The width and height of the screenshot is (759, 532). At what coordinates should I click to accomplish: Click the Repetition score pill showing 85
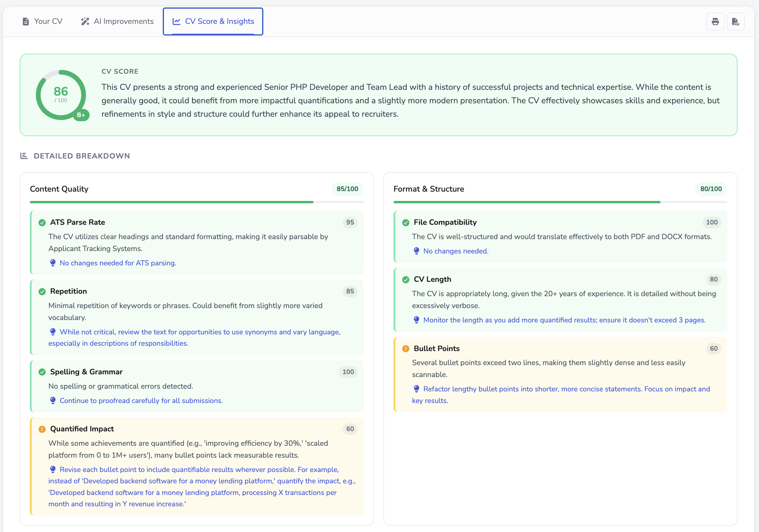click(350, 291)
